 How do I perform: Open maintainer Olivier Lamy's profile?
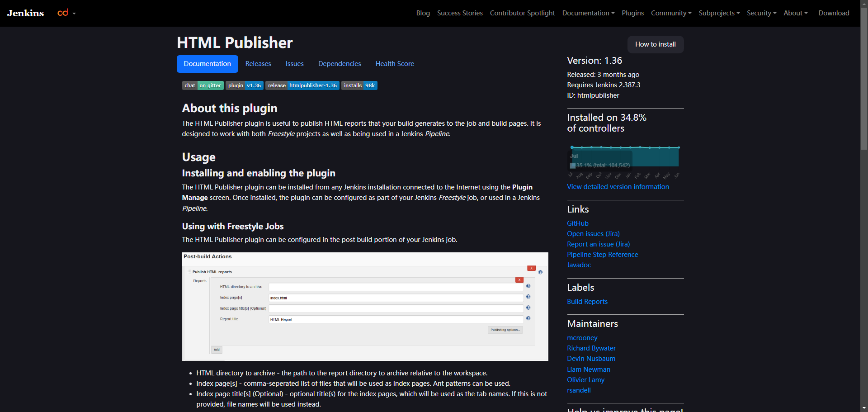coord(586,380)
